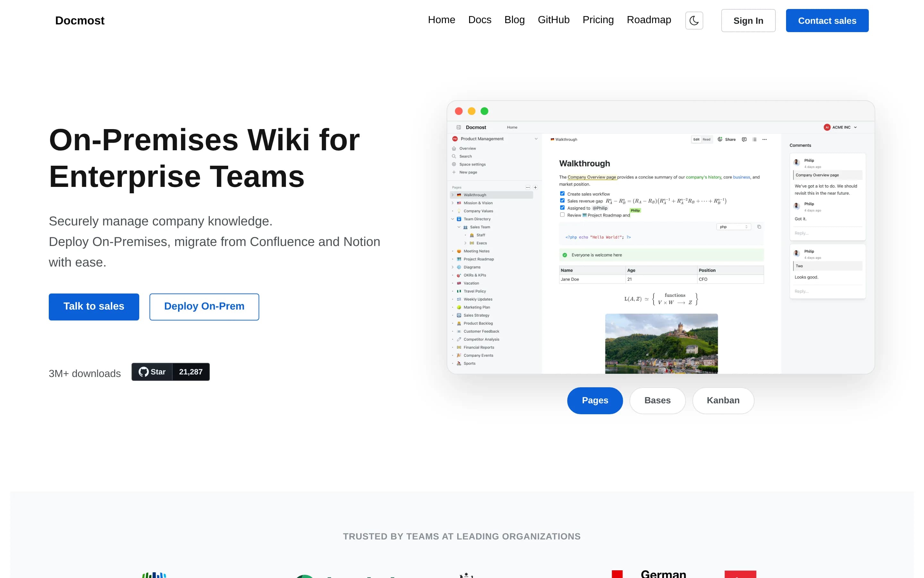Click the castle landscape image in the page

(661, 344)
